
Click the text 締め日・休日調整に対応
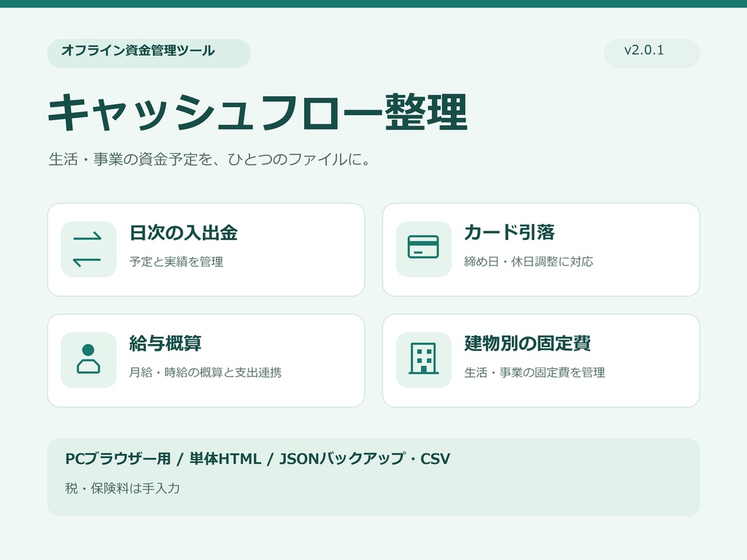tap(528, 262)
